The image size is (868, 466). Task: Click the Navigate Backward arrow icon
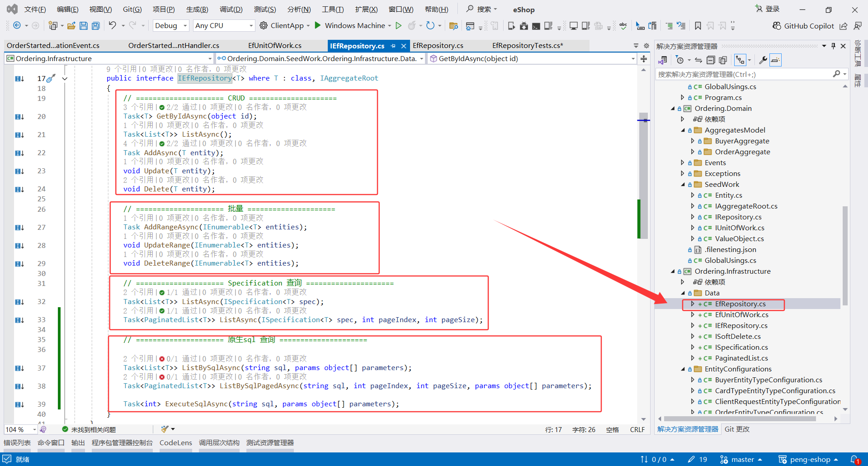(17, 26)
